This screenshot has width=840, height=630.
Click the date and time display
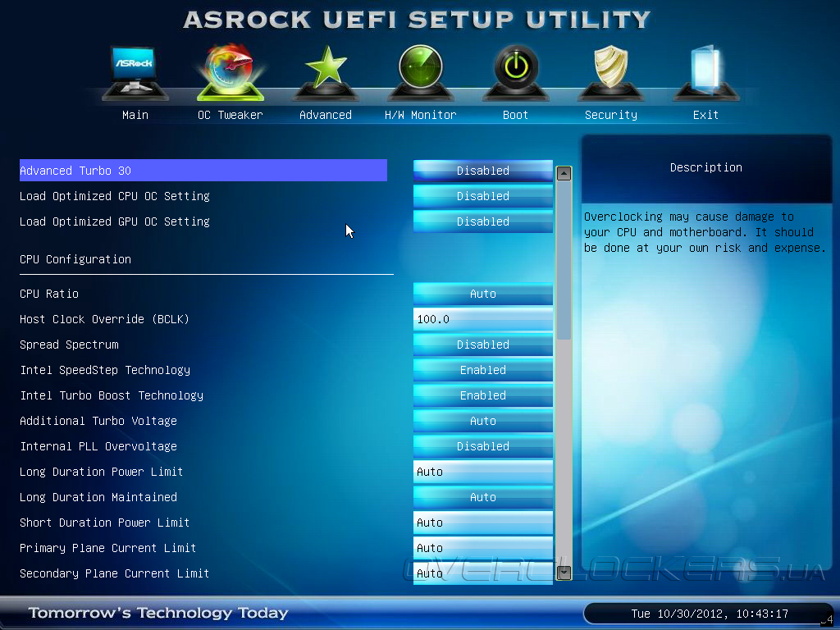[710, 614]
